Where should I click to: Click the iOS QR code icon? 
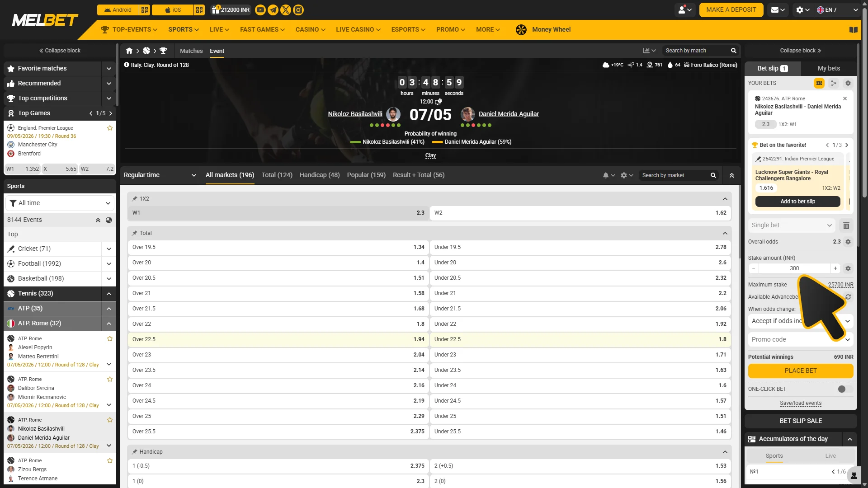coord(199,10)
